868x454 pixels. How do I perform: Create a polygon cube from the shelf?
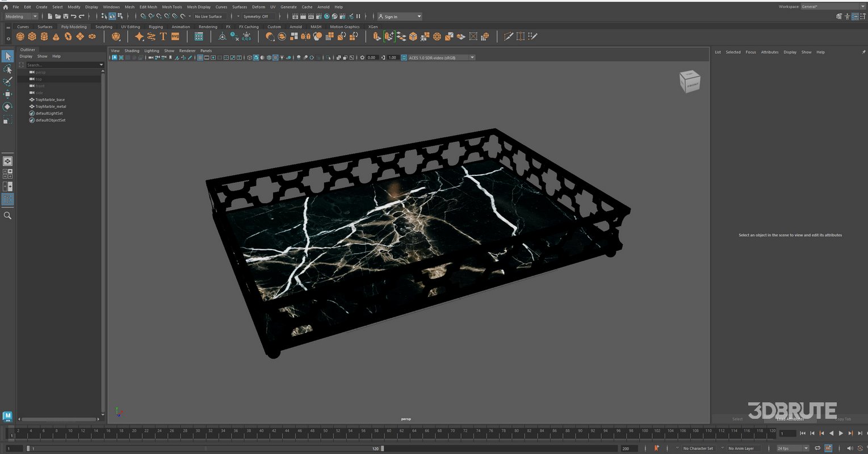click(32, 36)
